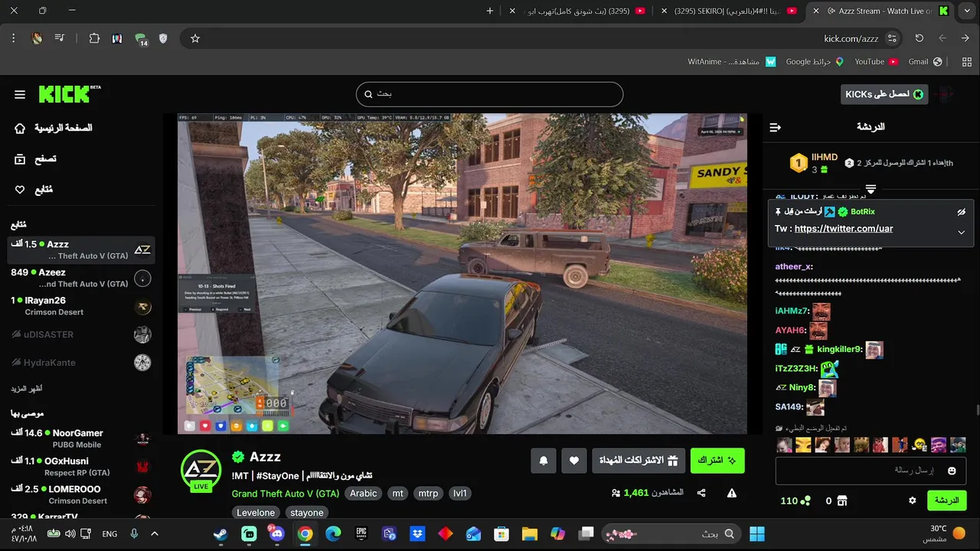Open the emoji picker in message box
Viewport: 980px width, 551px height.
(952, 471)
